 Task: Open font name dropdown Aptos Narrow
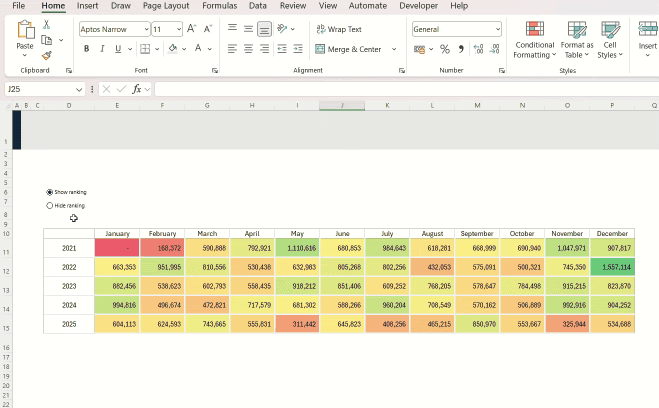pos(146,29)
